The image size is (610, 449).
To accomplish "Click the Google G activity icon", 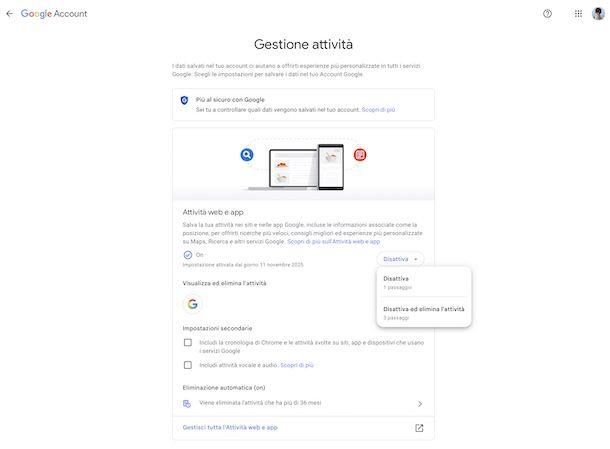I will (x=193, y=303).
